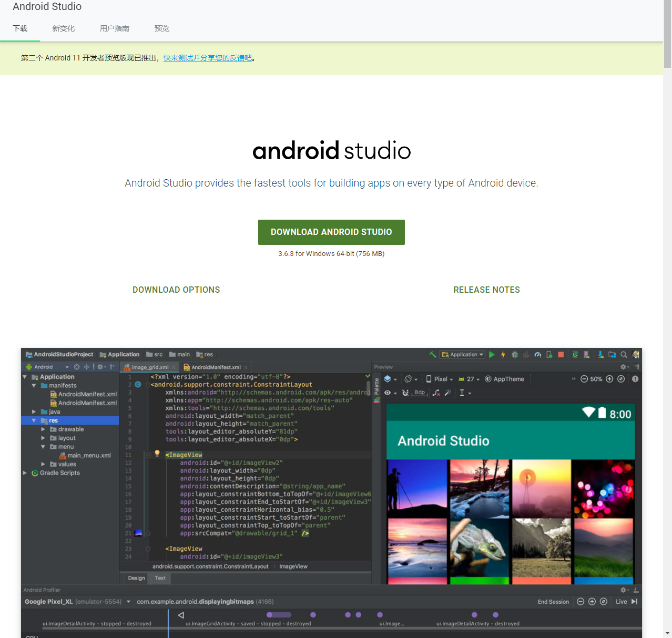The width and height of the screenshot is (672, 638).
Task: Switch to the AndroidManifest.xml editor tab
Action: (216, 367)
